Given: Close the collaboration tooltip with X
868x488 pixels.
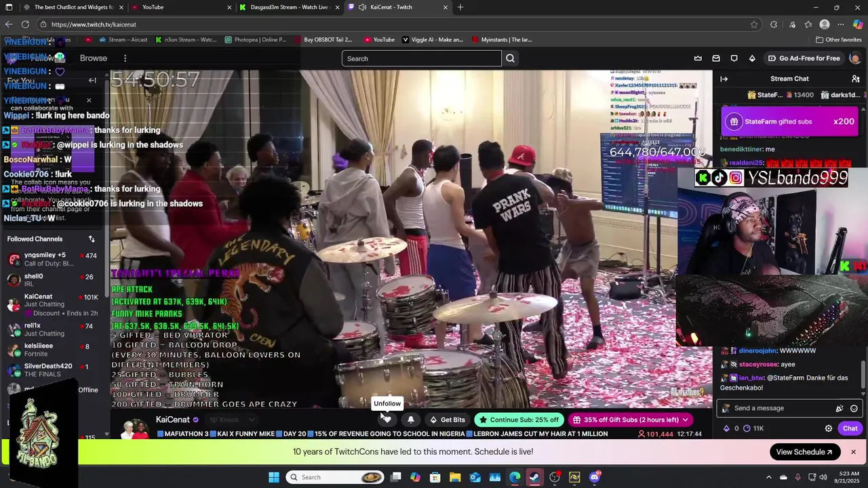Looking at the screenshot, I should pos(88,100).
